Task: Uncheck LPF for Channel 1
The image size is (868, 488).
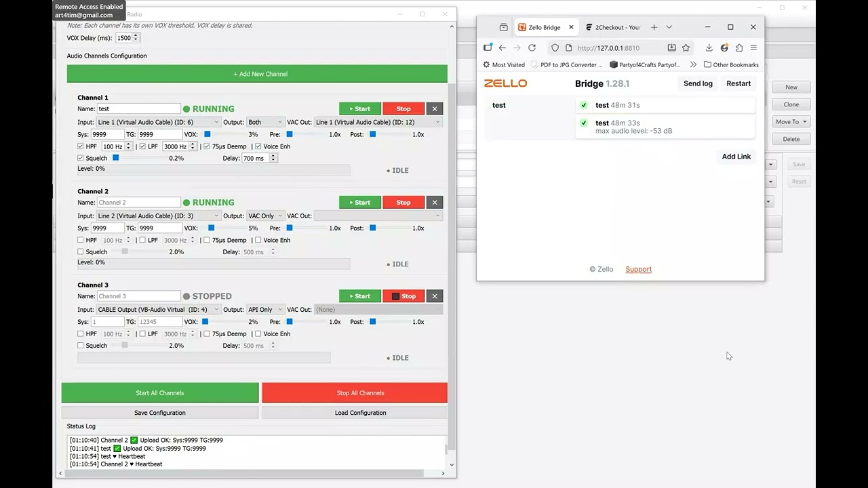Action: coord(142,146)
